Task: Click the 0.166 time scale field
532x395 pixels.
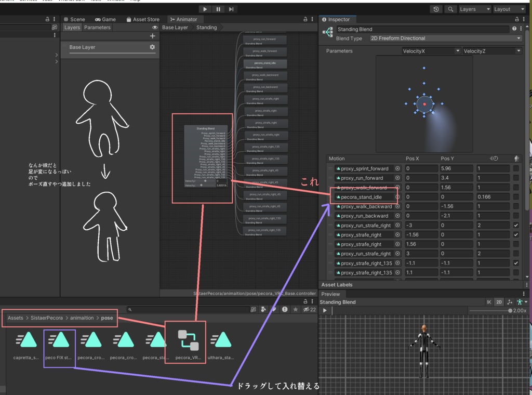Action: point(493,197)
